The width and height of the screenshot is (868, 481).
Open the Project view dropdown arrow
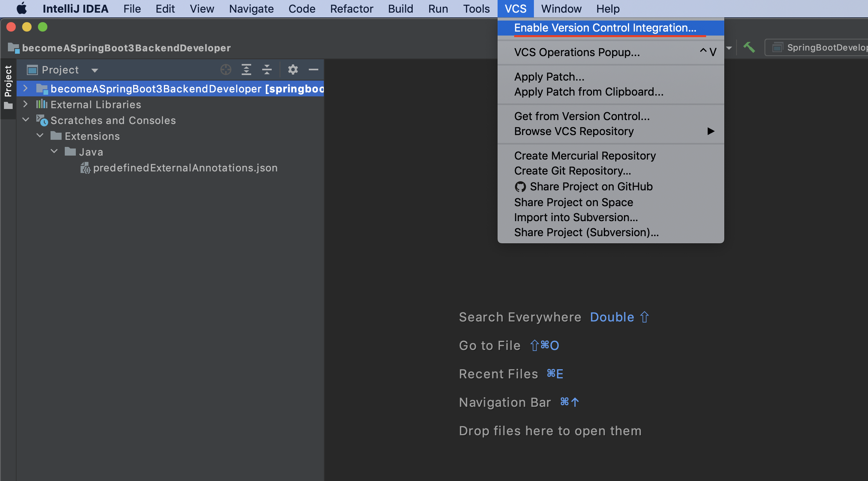coord(95,70)
